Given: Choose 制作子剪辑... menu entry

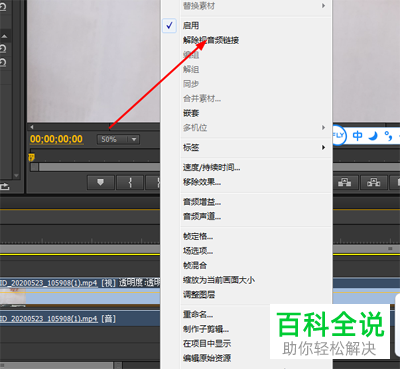Looking at the screenshot, I should 206,329.
